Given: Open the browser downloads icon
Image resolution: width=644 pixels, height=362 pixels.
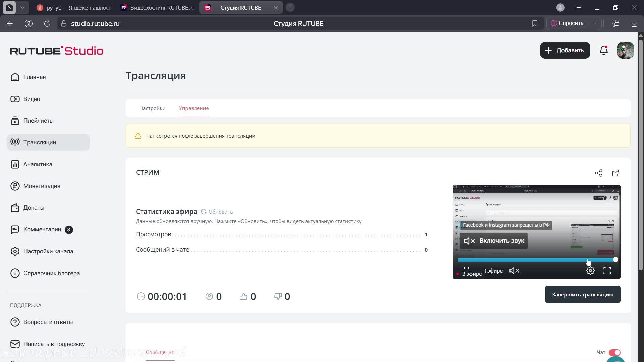Looking at the screenshot, I should point(634,23).
